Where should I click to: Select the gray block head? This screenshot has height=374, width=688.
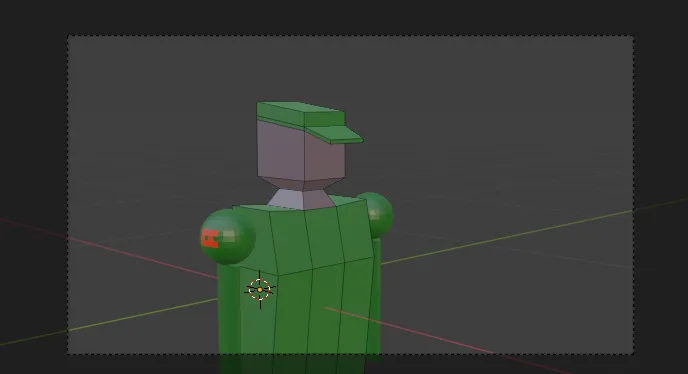coord(301,155)
